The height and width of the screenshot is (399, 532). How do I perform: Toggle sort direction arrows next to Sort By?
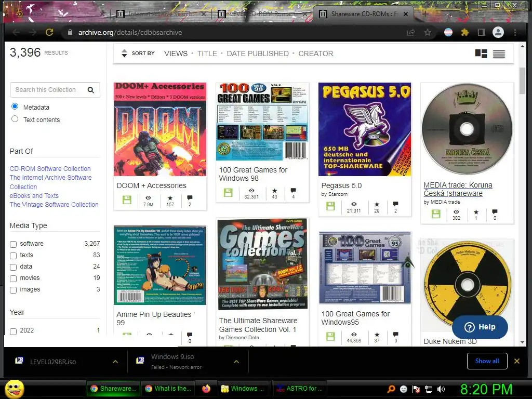124,54
